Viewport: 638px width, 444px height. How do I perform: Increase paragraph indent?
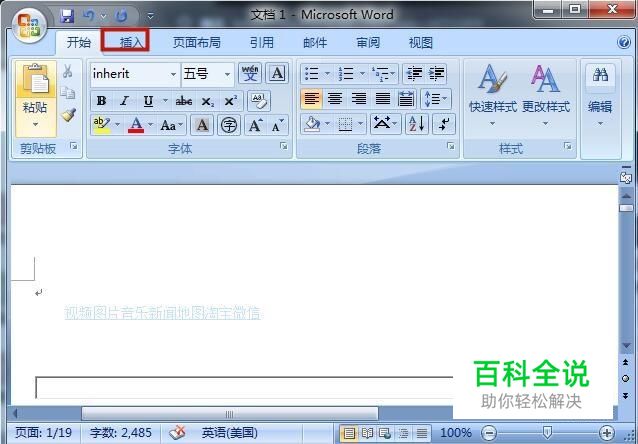point(437,74)
